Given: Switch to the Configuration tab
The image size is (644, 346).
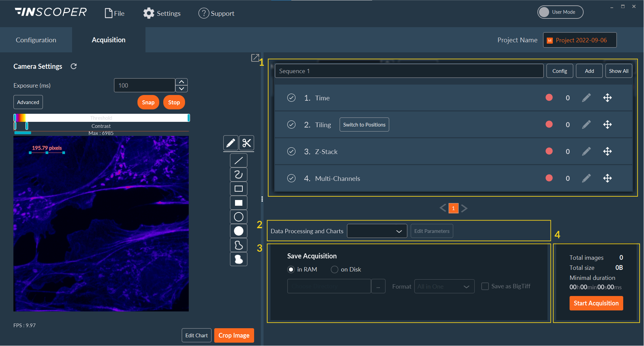Looking at the screenshot, I should [36, 40].
